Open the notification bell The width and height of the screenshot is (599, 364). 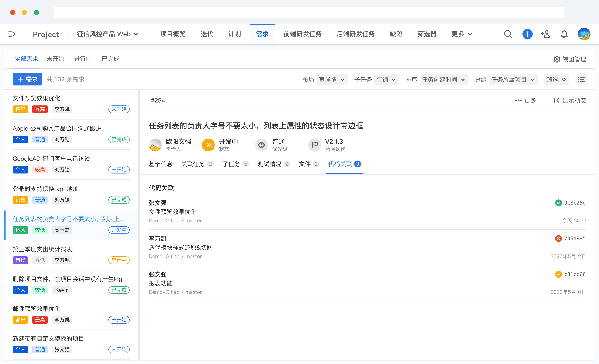[x=564, y=34]
